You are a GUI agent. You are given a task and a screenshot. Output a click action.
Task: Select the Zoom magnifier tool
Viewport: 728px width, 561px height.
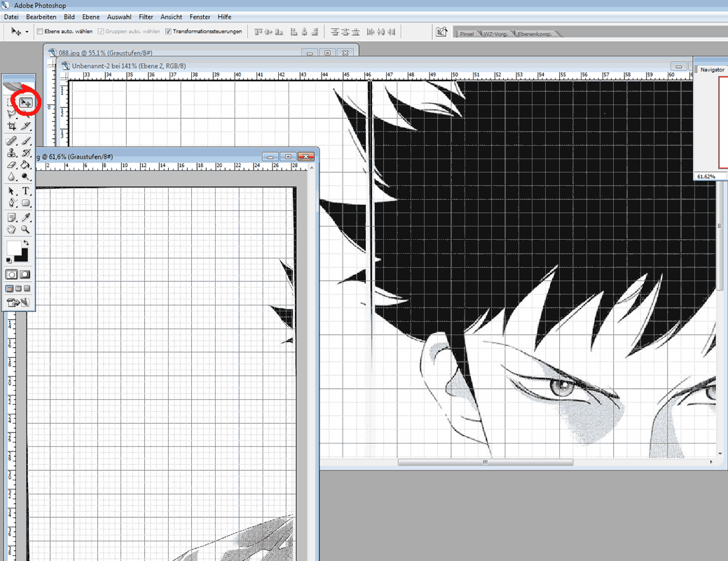pos(26,229)
